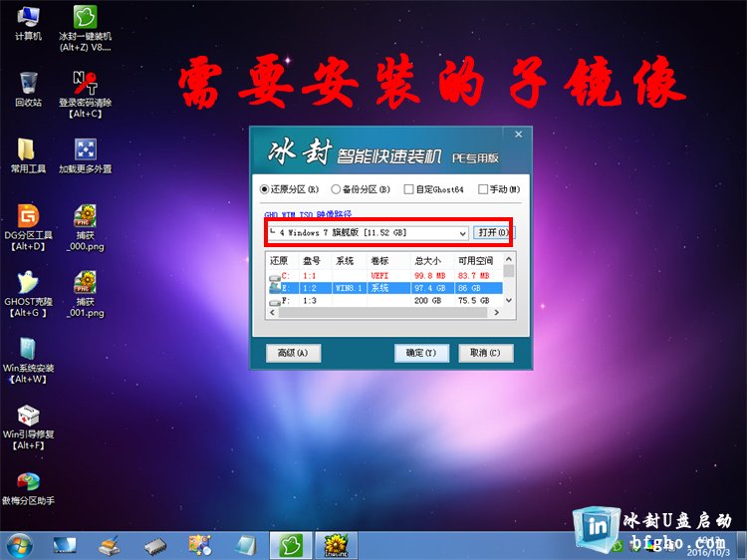Viewport: 747px width, 560px height.
Task: Enable the 手动 (M) checkbox
Action: click(x=499, y=189)
